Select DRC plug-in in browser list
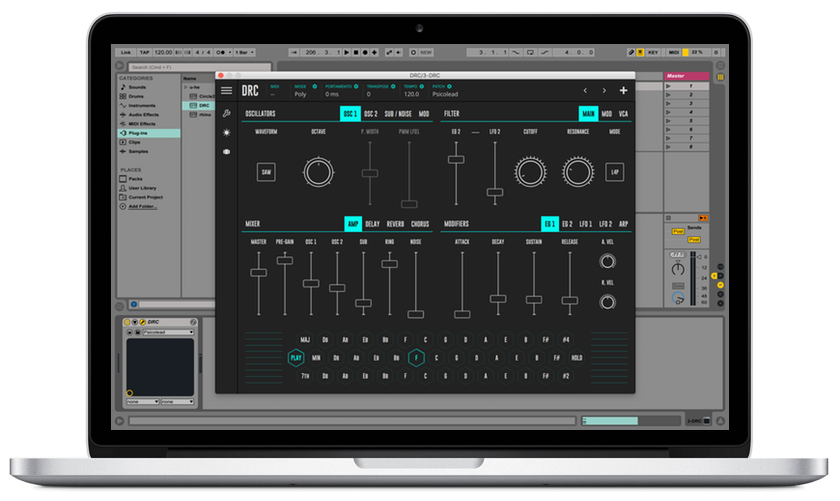This screenshot has width=840, height=501. tap(200, 106)
